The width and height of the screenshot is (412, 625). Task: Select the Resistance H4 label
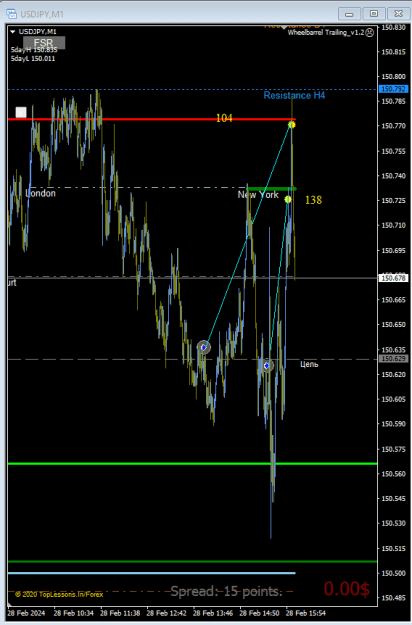[294, 95]
